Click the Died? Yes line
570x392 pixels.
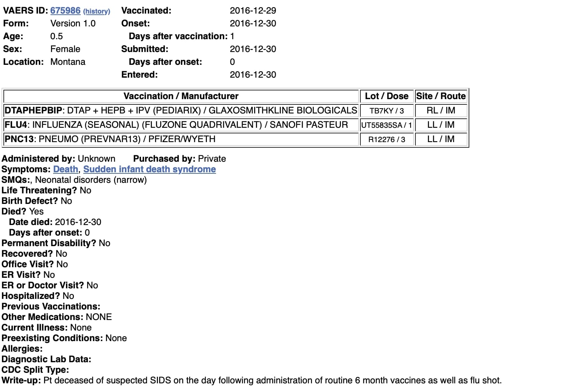[x=23, y=211]
